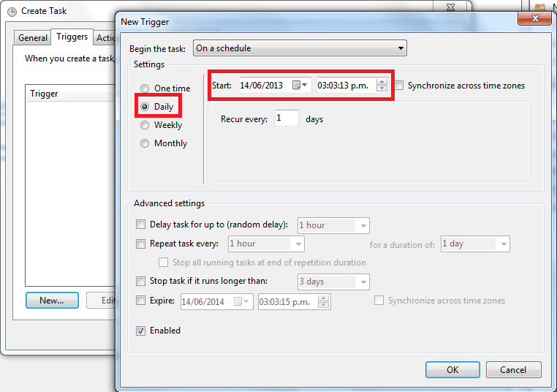Close the Create Task window

point(450,7)
